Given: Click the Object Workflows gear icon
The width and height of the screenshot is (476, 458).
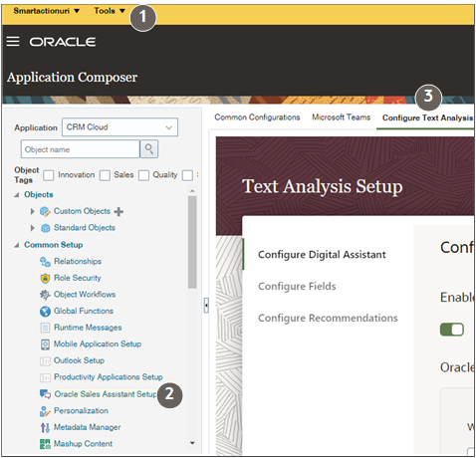Looking at the screenshot, I should 45,295.
